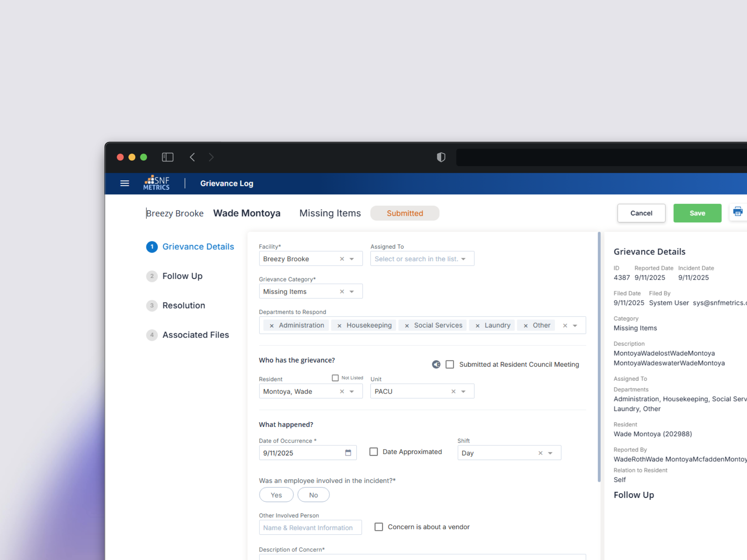The height and width of the screenshot is (560, 747).
Task: Clear the Breezy Brooke facility selection
Action: pos(342,259)
